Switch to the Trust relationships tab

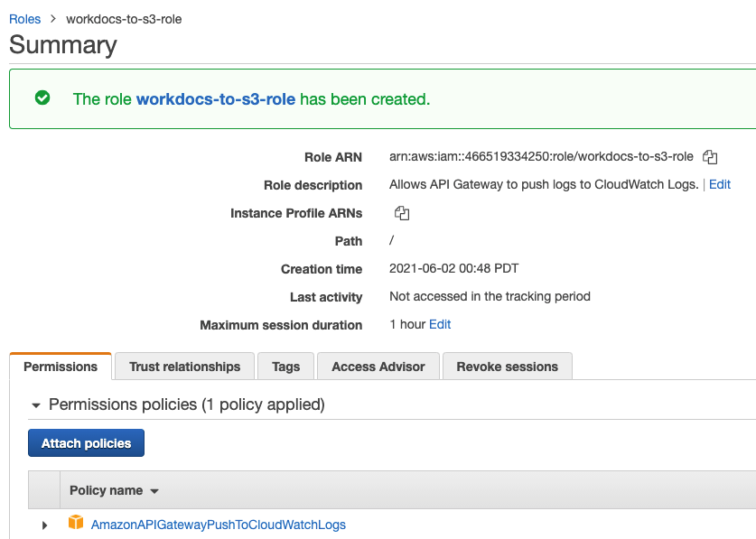(x=184, y=367)
